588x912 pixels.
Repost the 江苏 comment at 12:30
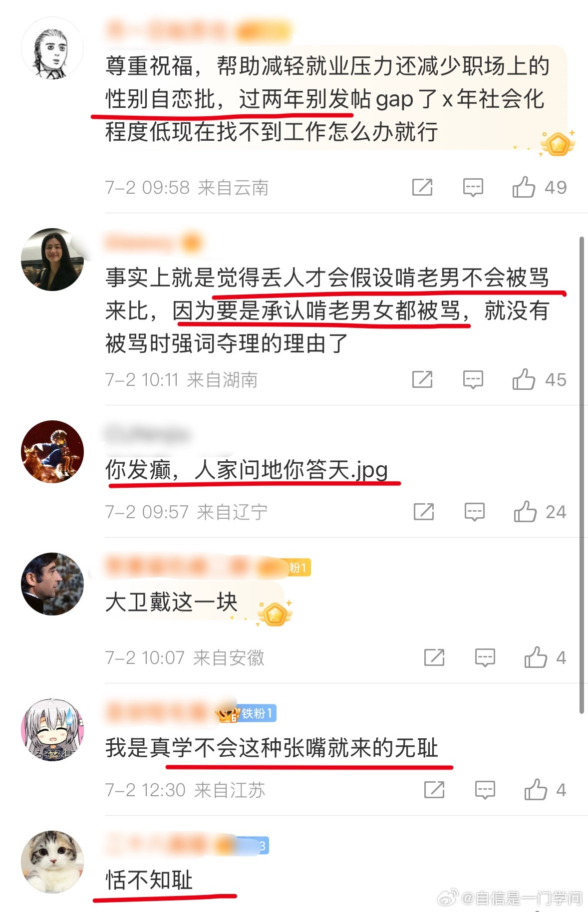[x=434, y=790]
